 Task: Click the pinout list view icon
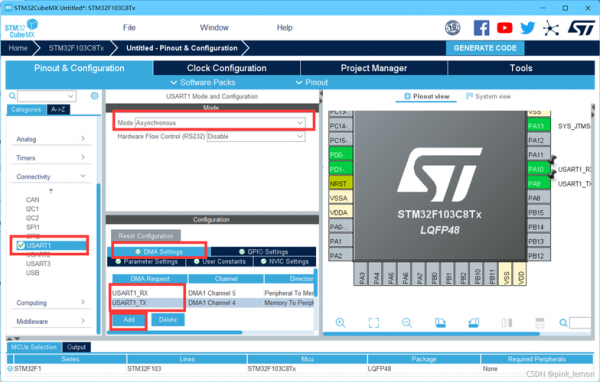[540, 323]
